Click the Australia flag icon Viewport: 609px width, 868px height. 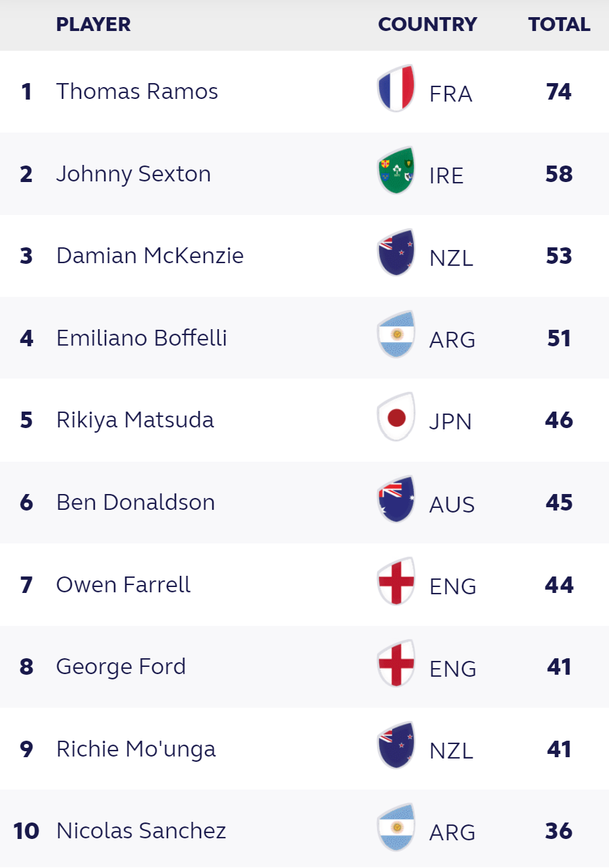point(396,499)
